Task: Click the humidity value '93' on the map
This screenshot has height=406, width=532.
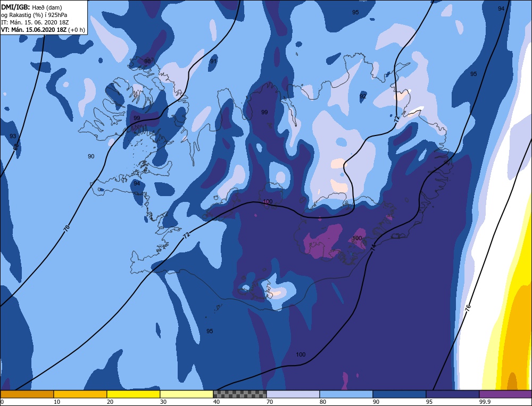Action: coord(13,136)
